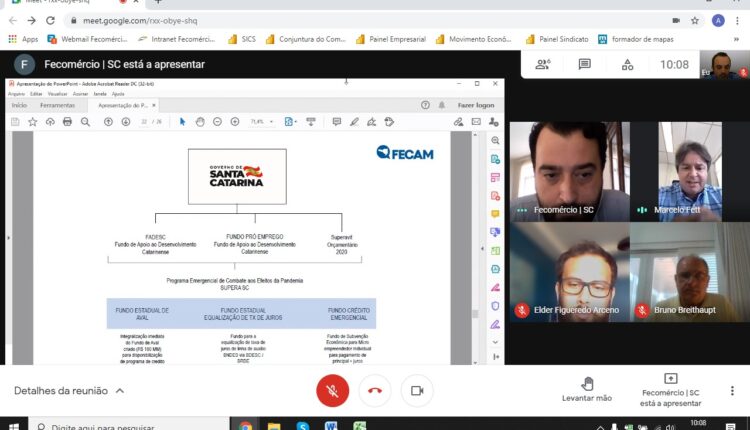Open Acrobat notifications bell
750x430 pixels.
442,105
